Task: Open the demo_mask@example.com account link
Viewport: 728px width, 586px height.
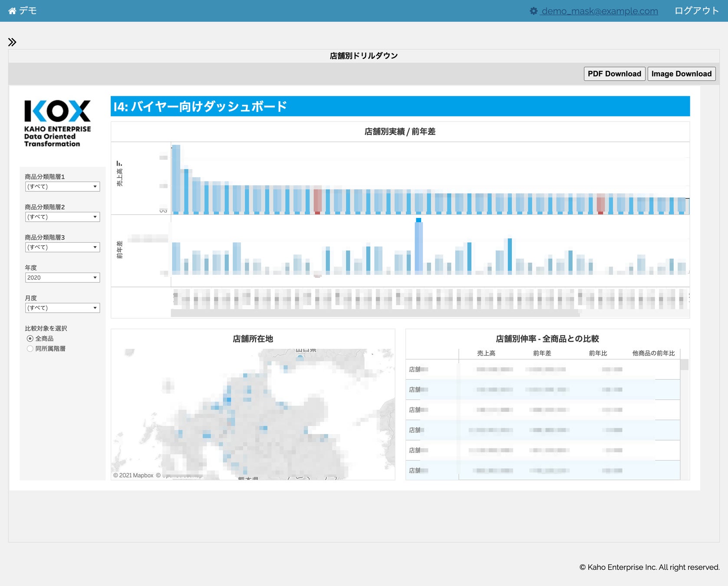Action: pos(600,11)
